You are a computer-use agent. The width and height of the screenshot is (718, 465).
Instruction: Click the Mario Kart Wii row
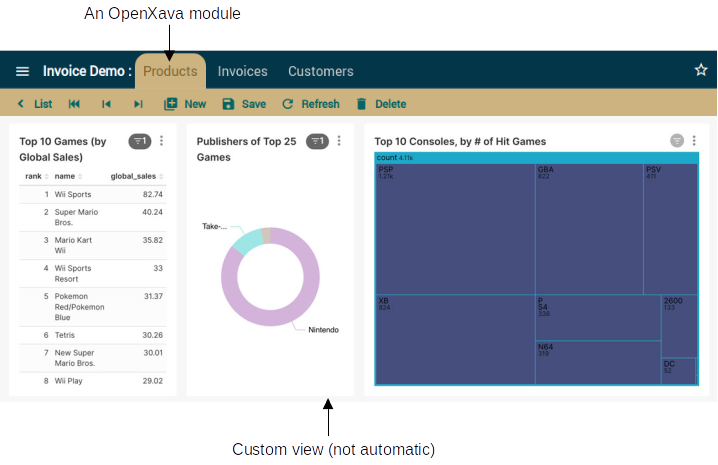pyautogui.click(x=92, y=245)
